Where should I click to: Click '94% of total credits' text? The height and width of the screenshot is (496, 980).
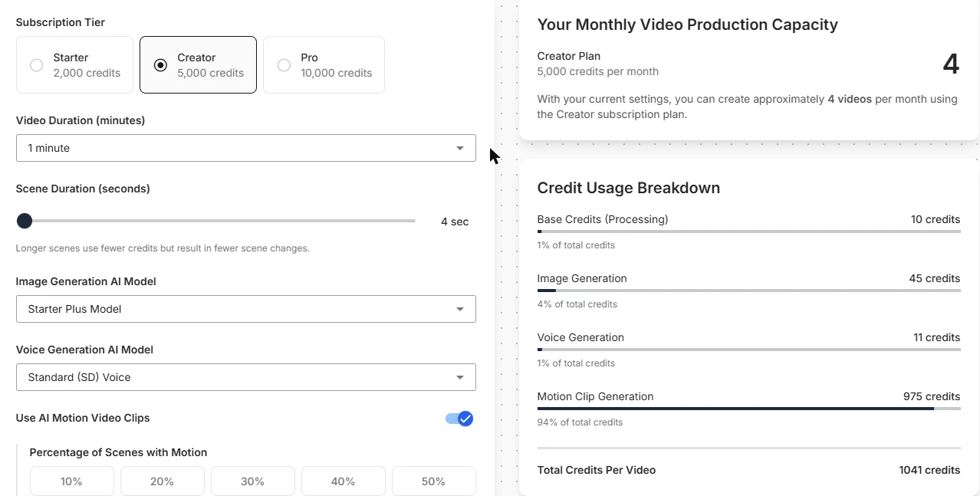click(580, 422)
